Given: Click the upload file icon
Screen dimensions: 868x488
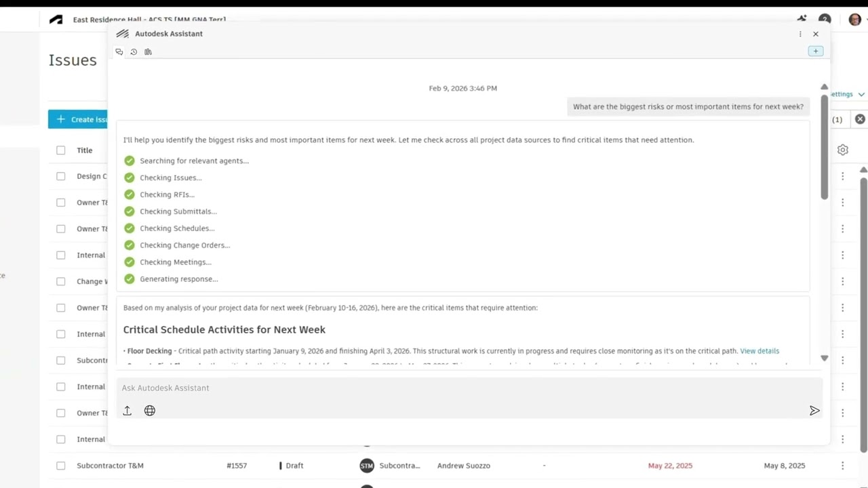Looking at the screenshot, I should pyautogui.click(x=127, y=411).
